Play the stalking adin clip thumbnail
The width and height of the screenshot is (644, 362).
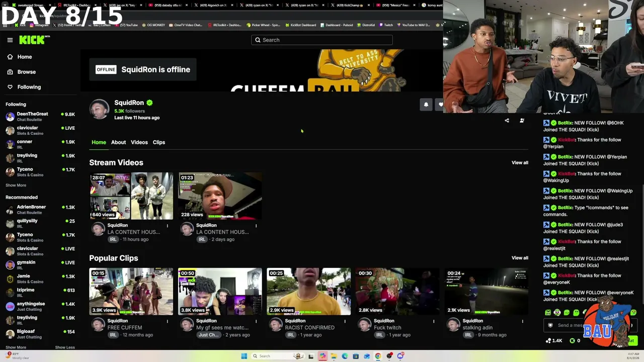click(487, 292)
